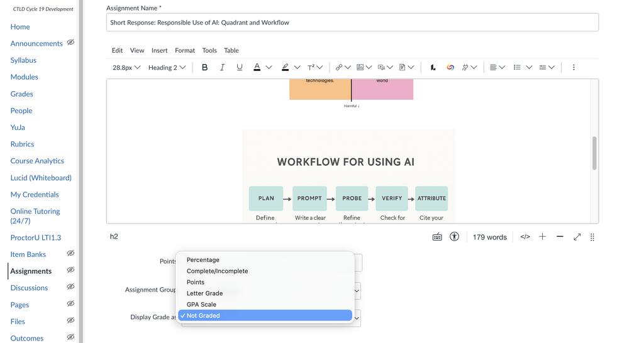Viewport: 644px width, 343px height.
Task: Expand text color options arrow
Action: coord(269,67)
